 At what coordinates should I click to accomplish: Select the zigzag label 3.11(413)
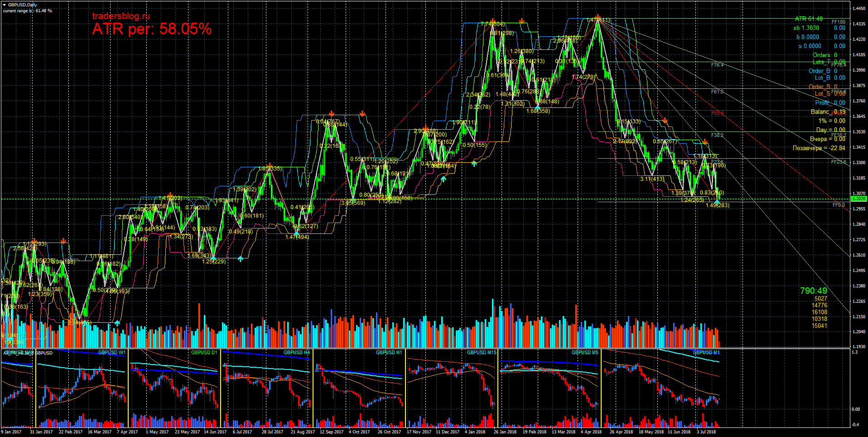pyautogui.click(x=652, y=179)
